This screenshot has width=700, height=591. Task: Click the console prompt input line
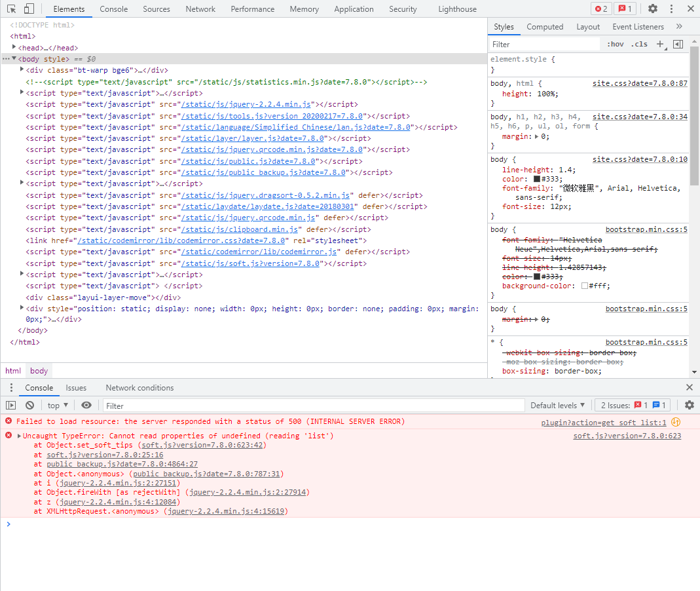point(350,524)
